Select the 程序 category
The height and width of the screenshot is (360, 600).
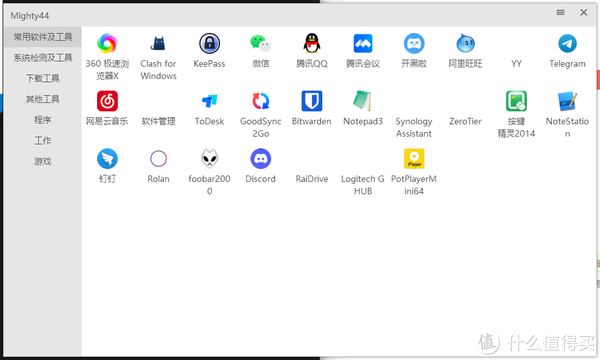[43, 120]
